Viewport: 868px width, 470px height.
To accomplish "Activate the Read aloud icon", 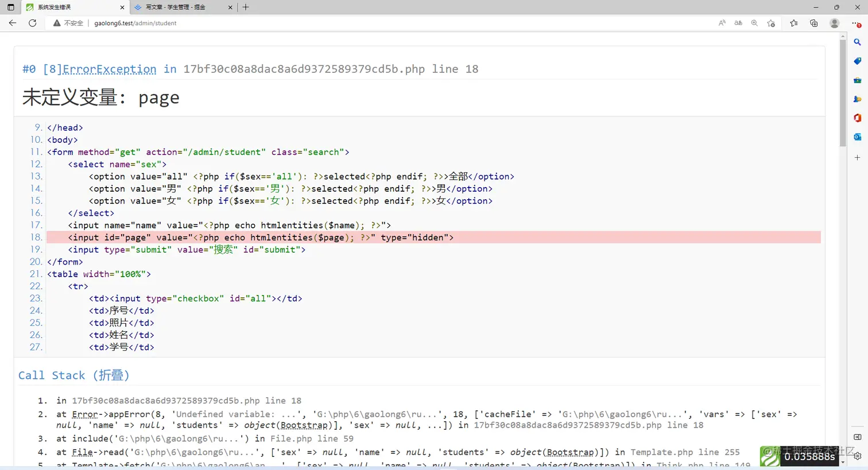I will 722,23.
